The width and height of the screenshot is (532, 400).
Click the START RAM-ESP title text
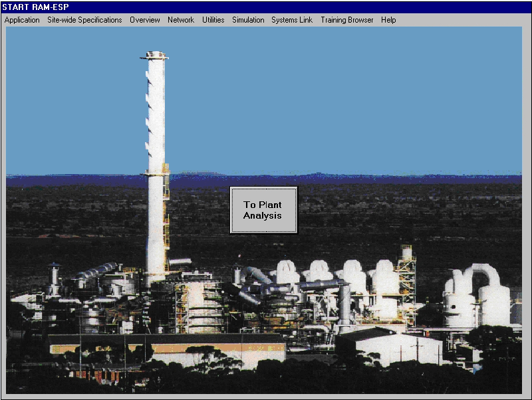[x=36, y=7]
